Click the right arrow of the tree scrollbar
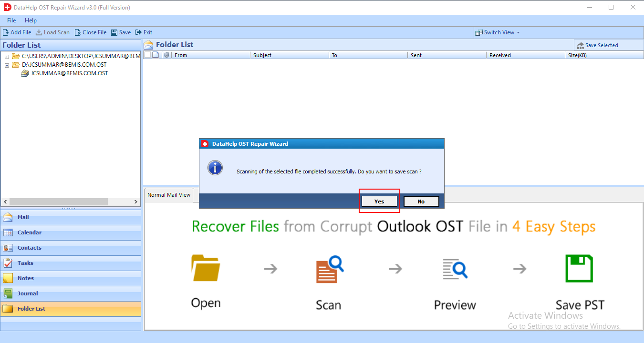Viewport: 644px width, 343px height. click(136, 202)
